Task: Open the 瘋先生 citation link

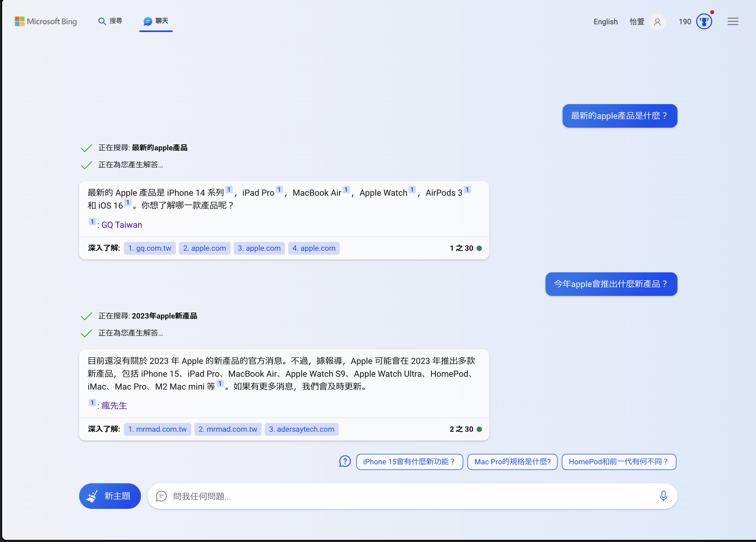Action: pyautogui.click(x=113, y=405)
